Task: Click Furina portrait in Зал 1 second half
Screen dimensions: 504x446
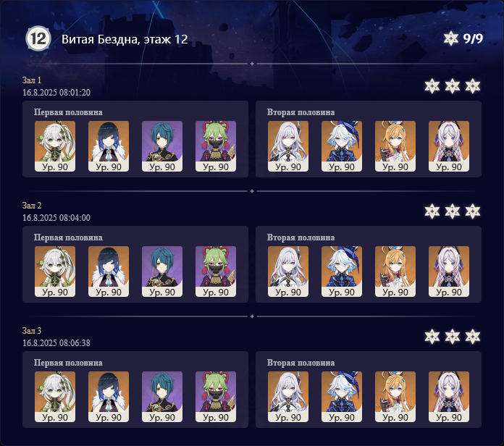Action: (342, 146)
